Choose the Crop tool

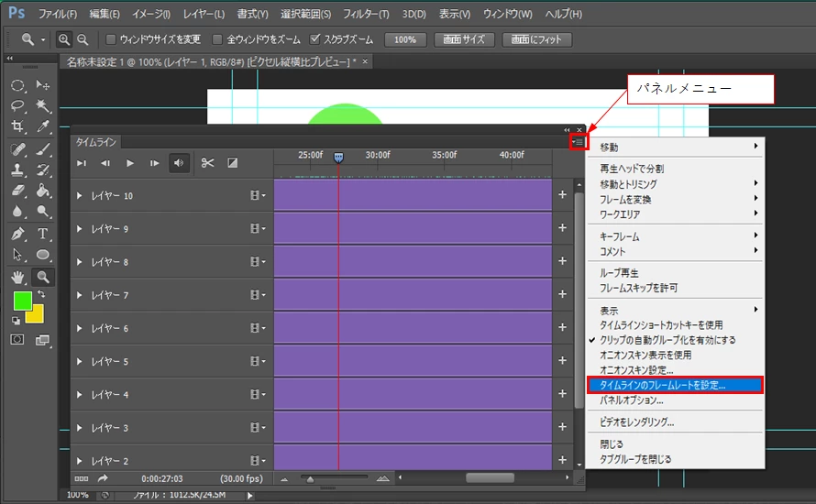click(17, 126)
